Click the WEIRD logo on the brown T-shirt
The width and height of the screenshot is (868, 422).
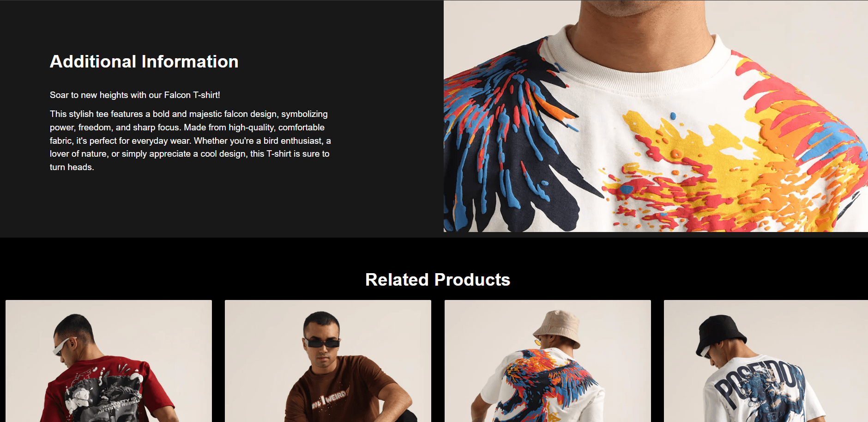click(329, 398)
